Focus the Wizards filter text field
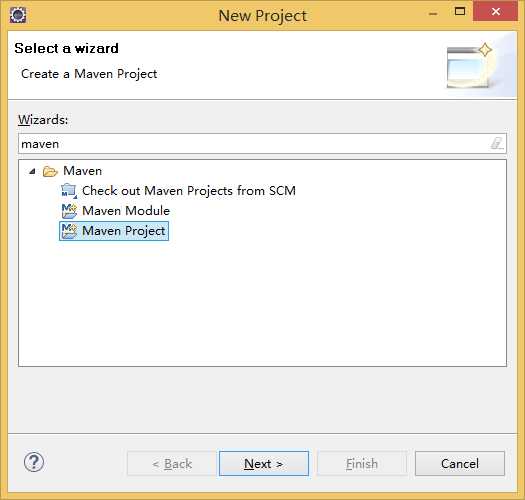525x500 pixels. 262,144
